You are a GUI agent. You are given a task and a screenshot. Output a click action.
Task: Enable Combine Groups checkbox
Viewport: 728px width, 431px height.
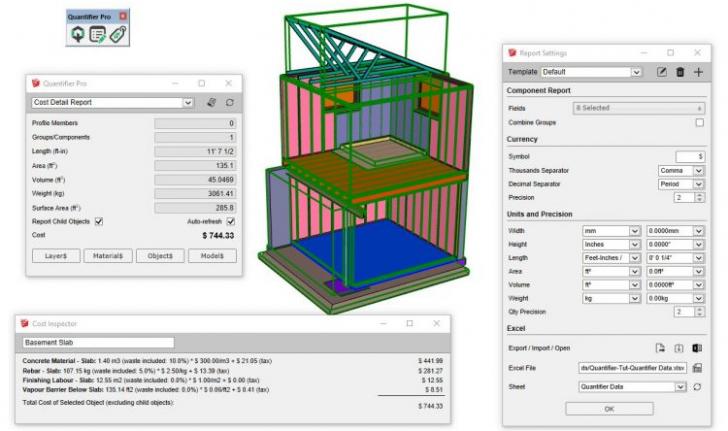[700, 123]
